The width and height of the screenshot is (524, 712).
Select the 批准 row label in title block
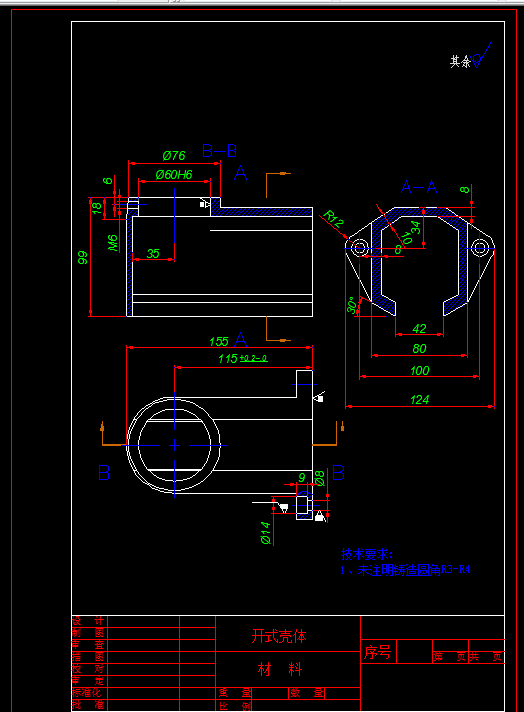[88, 705]
